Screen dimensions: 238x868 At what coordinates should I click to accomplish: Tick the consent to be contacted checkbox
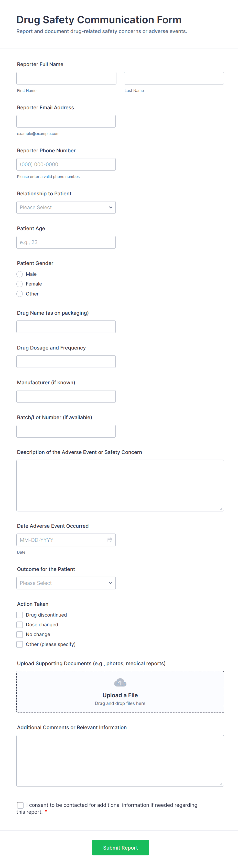point(20,805)
